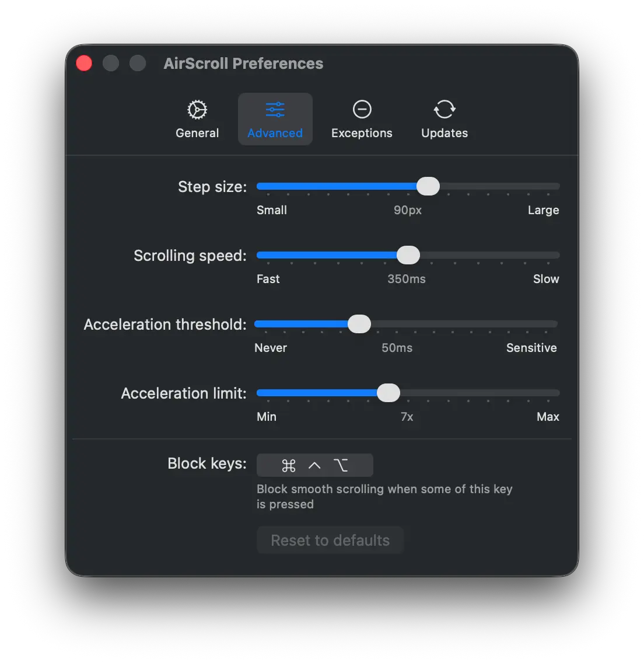Click the Acceleration threshold slider handle
This screenshot has height=663, width=644.
click(359, 324)
